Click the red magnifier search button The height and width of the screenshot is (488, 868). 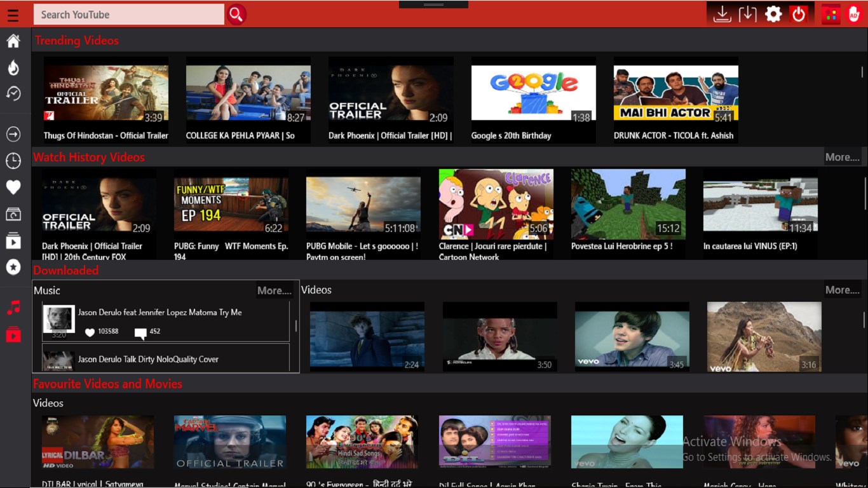click(236, 15)
